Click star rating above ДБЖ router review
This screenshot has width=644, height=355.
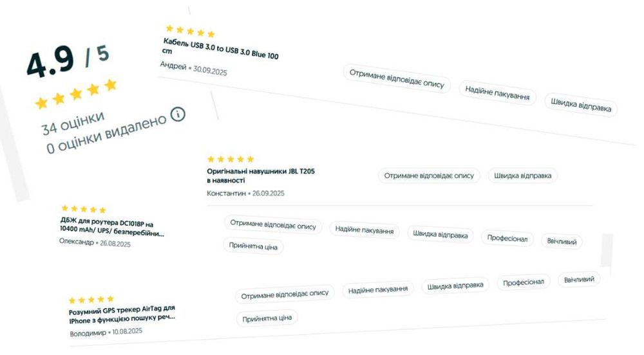coord(83,209)
